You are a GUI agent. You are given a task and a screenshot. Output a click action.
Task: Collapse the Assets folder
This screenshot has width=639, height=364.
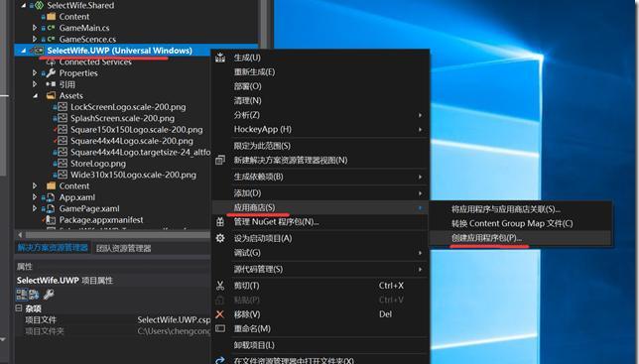click(35, 95)
